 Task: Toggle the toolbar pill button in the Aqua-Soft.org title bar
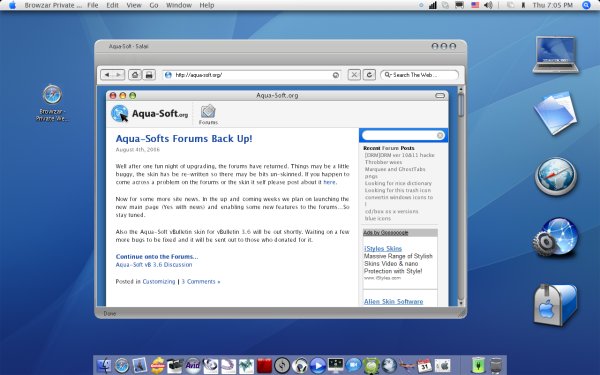440,96
